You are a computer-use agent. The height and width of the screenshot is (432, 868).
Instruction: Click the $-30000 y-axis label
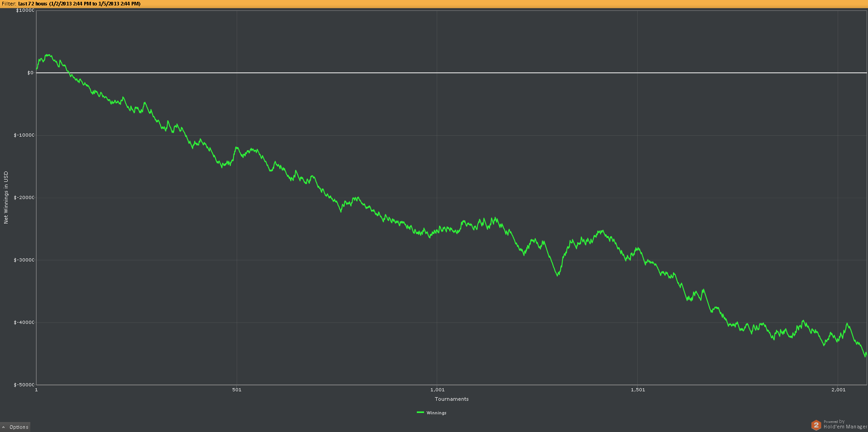click(24, 260)
